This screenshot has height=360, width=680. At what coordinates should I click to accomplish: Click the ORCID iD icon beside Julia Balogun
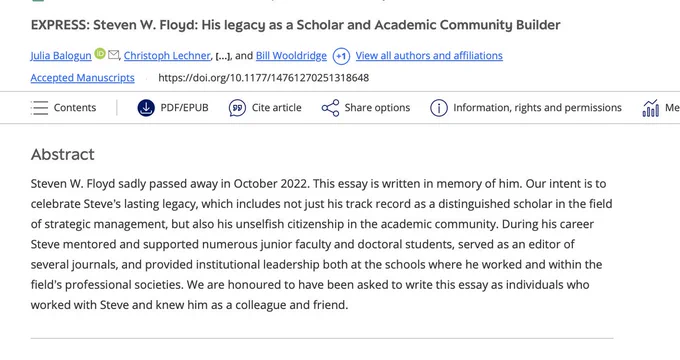click(100, 54)
